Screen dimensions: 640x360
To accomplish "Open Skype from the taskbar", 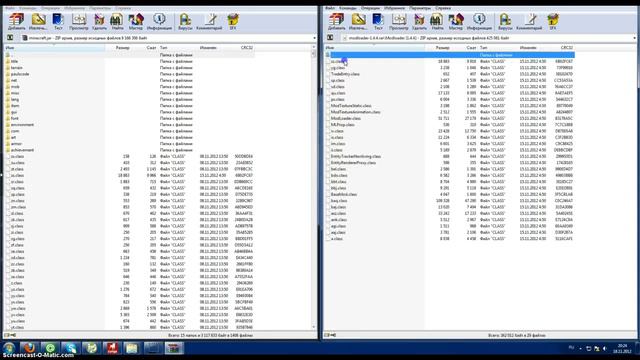I will point(71,348).
